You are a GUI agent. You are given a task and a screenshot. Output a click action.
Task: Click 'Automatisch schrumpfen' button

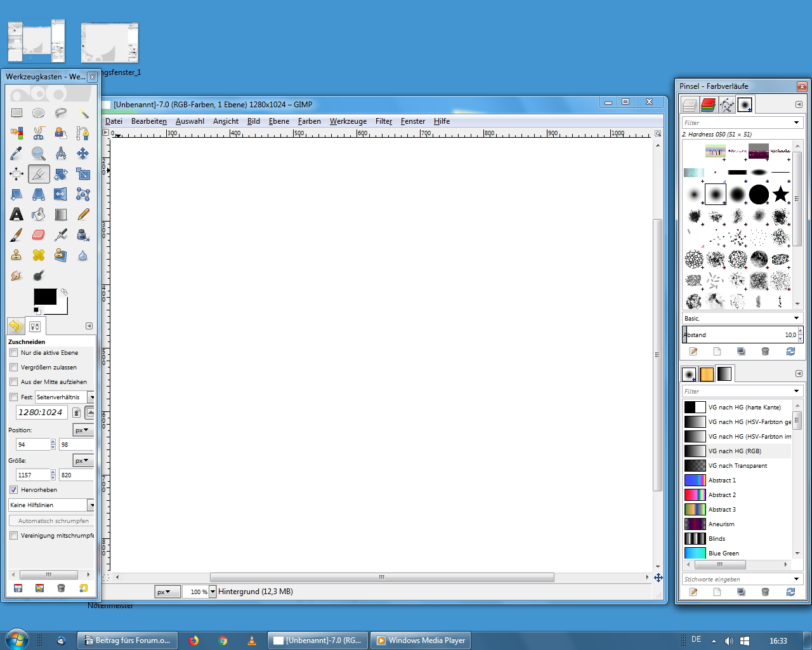(53, 521)
